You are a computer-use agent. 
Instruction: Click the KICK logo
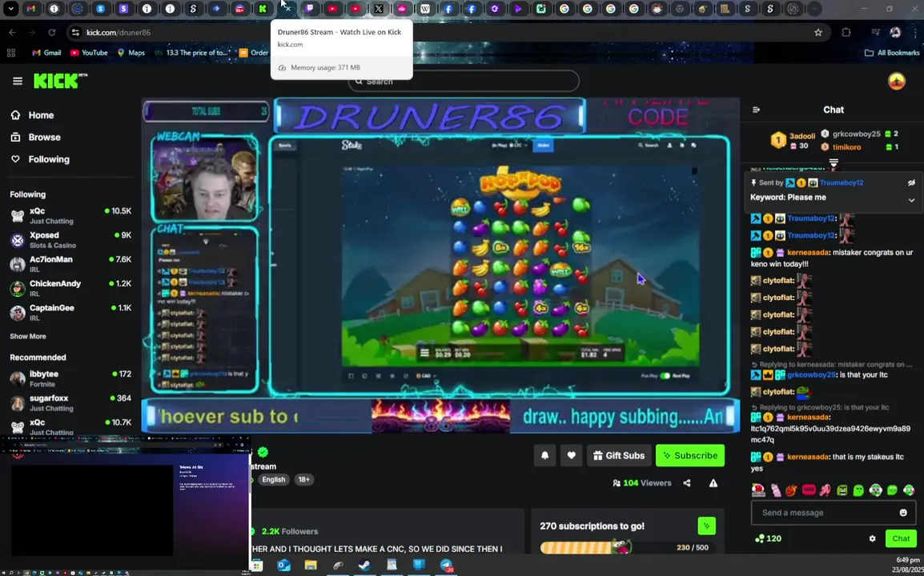pos(60,81)
